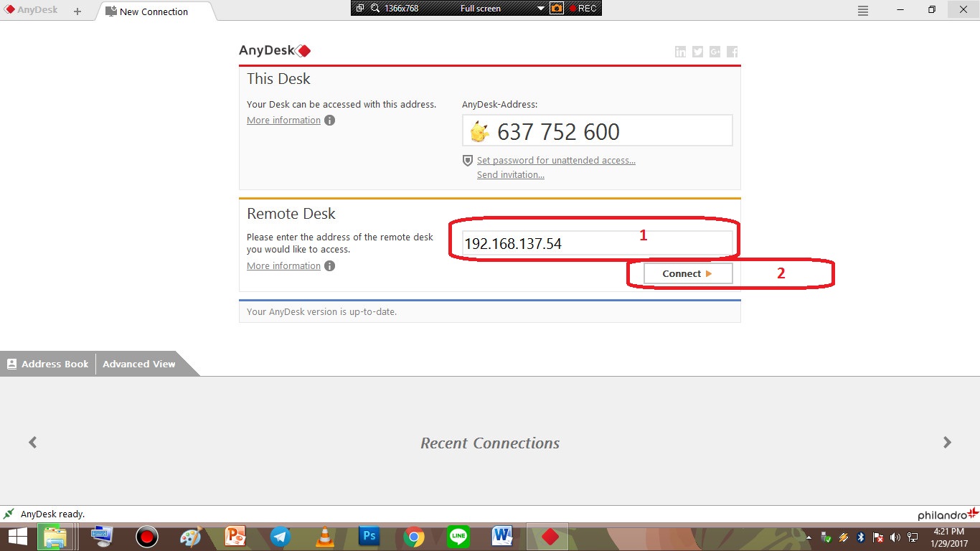Click the remote desk address input field

pyautogui.click(x=598, y=243)
